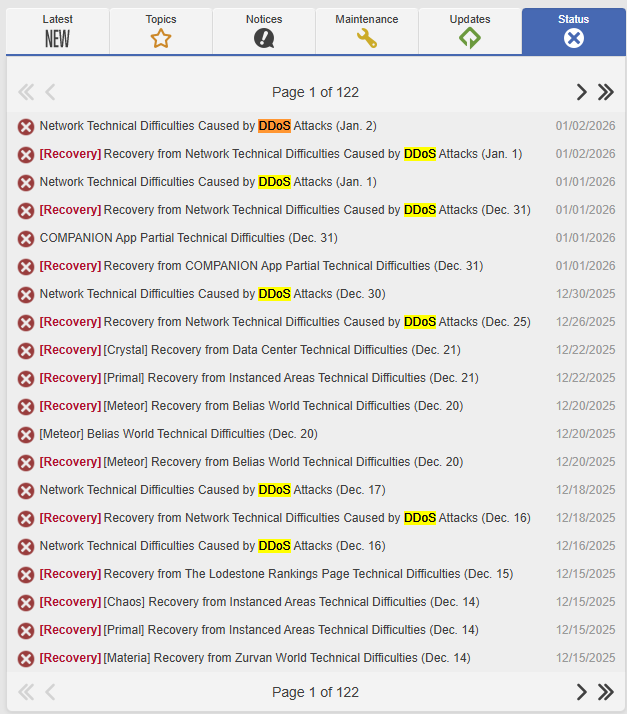This screenshot has width=627, height=714.
Task: Open the Updates tab
Action: (470, 31)
